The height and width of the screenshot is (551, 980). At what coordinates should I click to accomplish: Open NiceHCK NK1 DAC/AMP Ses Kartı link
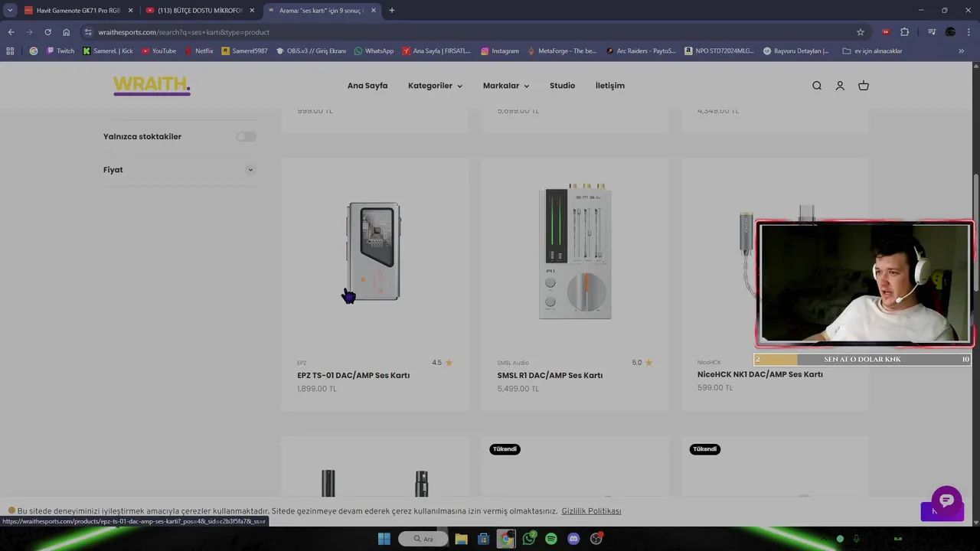[x=759, y=374]
